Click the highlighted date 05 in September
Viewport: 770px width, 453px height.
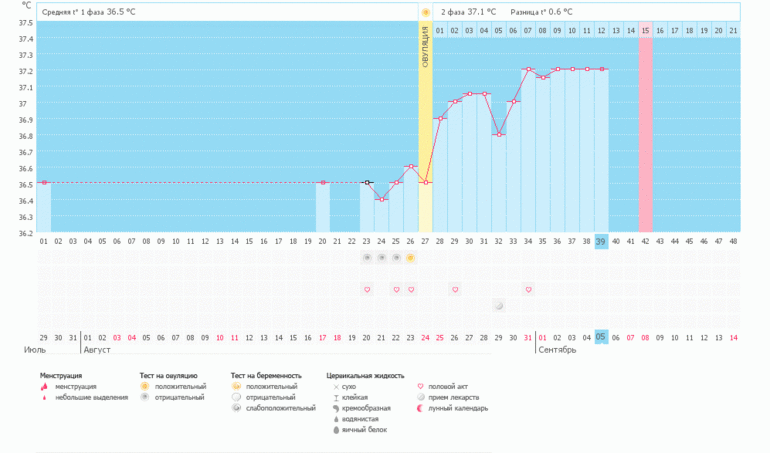pyautogui.click(x=601, y=337)
